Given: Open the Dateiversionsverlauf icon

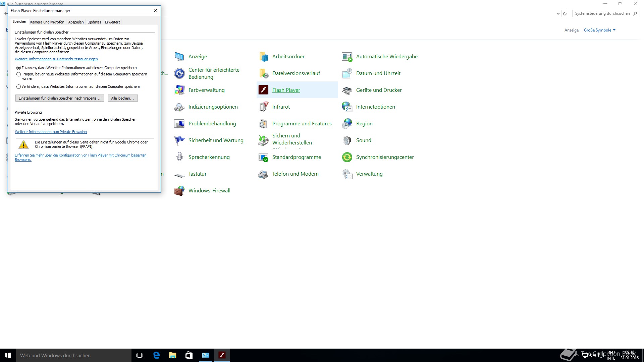Looking at the screenshot, I should [263, 73].
